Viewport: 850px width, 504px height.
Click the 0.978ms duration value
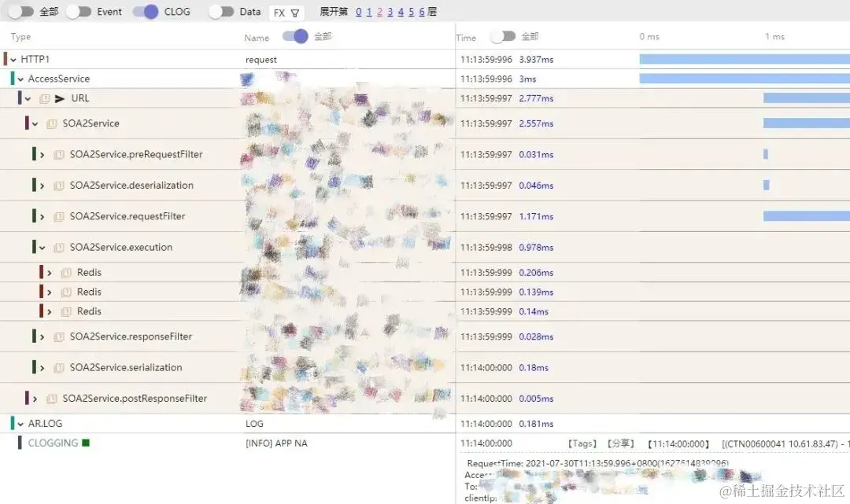click(x=536, y=248)
